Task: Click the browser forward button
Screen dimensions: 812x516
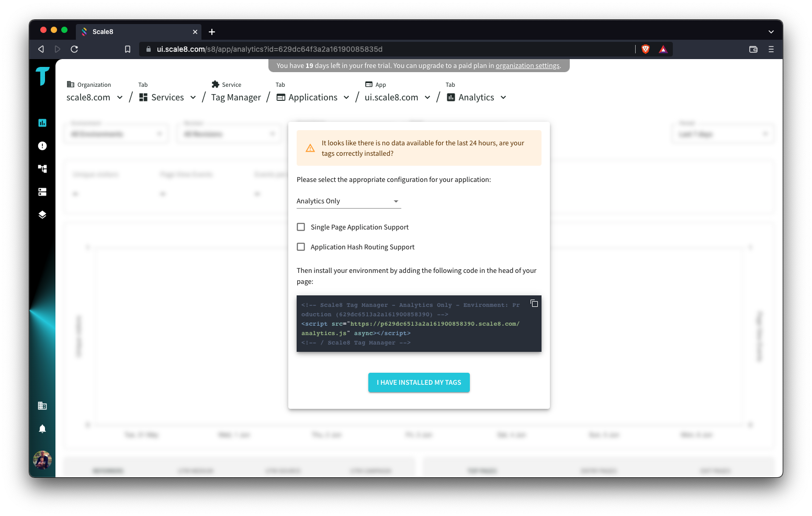Action: pos(58,49)
